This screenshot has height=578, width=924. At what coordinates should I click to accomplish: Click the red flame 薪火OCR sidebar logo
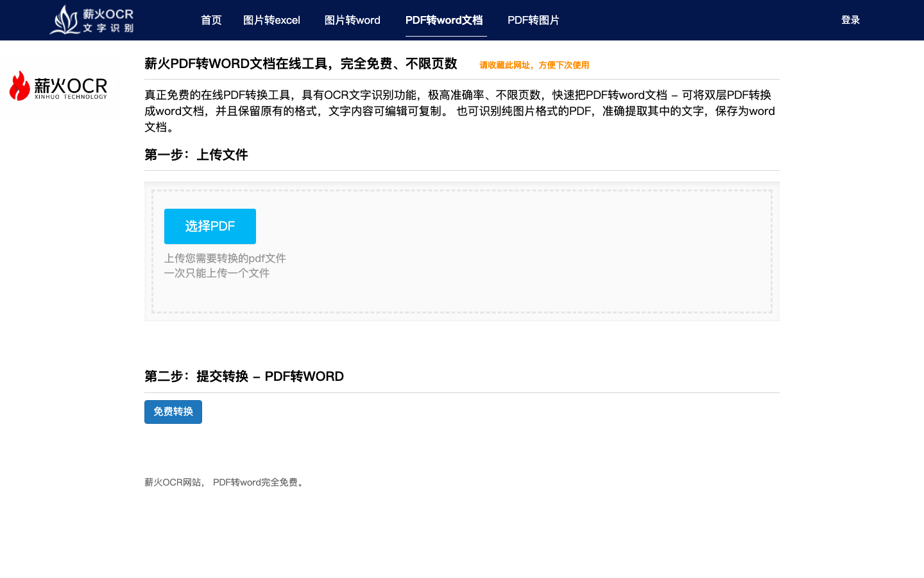[x=59, y=87]
